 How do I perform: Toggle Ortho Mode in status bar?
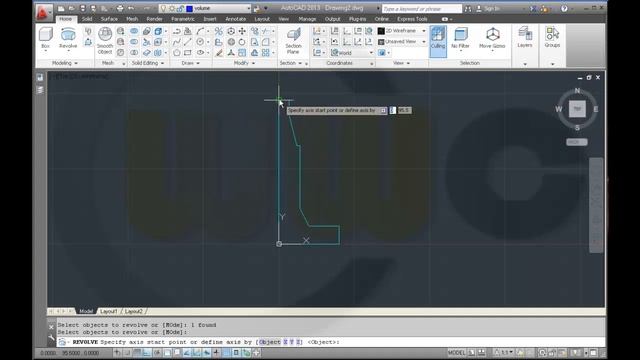tap(147, 353)
